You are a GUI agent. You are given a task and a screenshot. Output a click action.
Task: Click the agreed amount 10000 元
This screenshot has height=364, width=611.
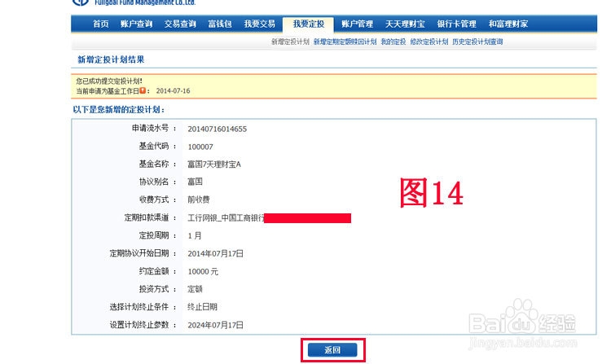pyautogui.click(x=203, y=271)
